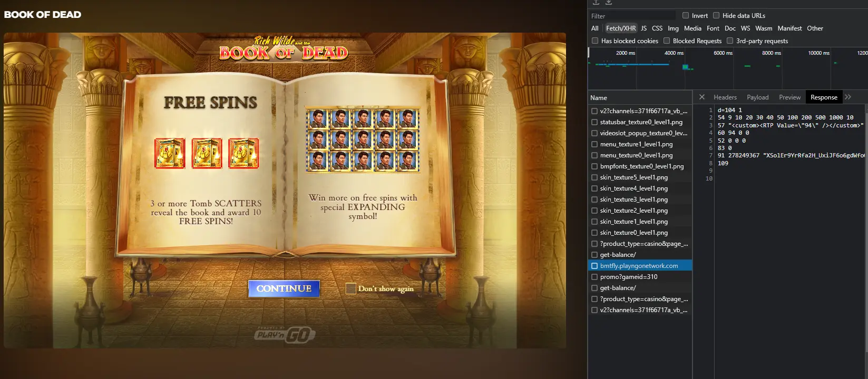
Task: Click the BOOK OF DEAD page heading
Action: pos(43,15)
